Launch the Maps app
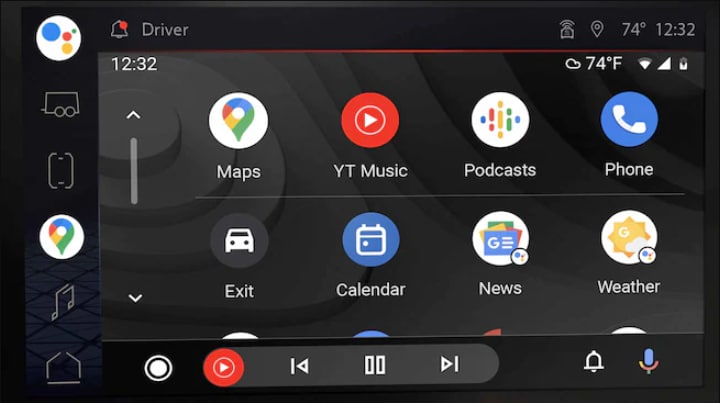This screenshot has width=720, height=403. point(238,121)
